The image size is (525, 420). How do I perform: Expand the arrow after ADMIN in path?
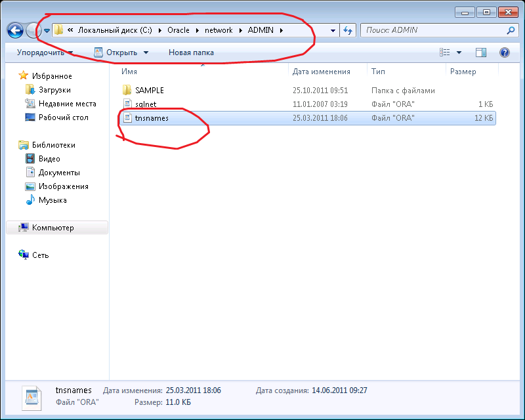point(282,30)
